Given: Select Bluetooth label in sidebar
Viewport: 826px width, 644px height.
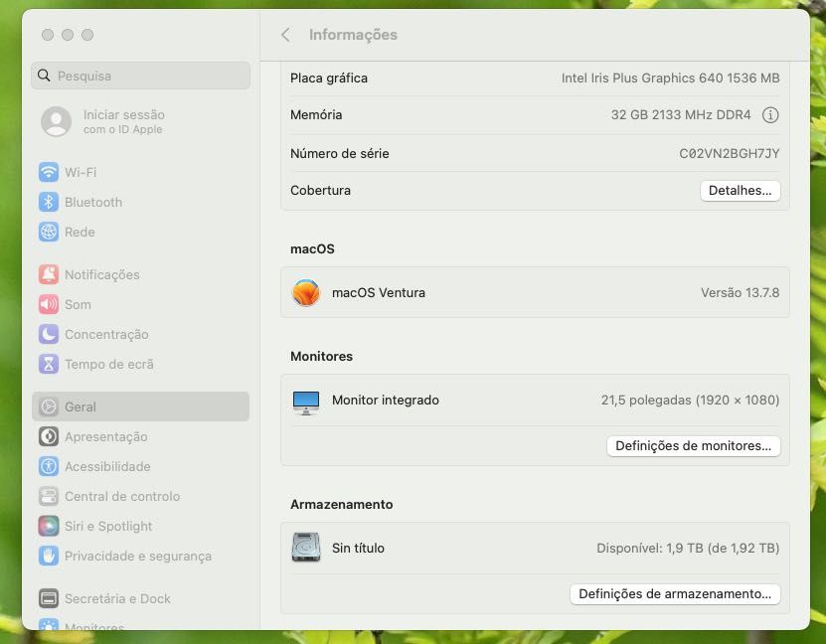Looking at the screenshot, I should pos(93,202).
